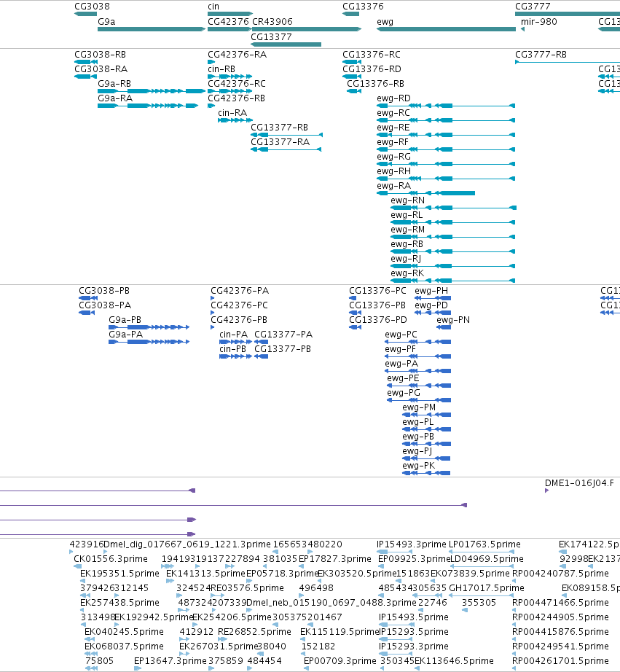Viewport: 620px width, 672px height.
Task: Open protein G9a-PA
Action: [125, 335]
